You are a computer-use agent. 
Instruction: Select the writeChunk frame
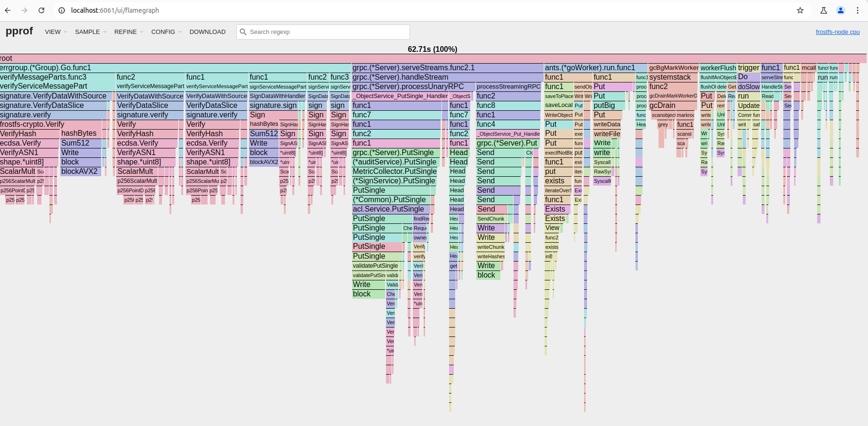491,247
